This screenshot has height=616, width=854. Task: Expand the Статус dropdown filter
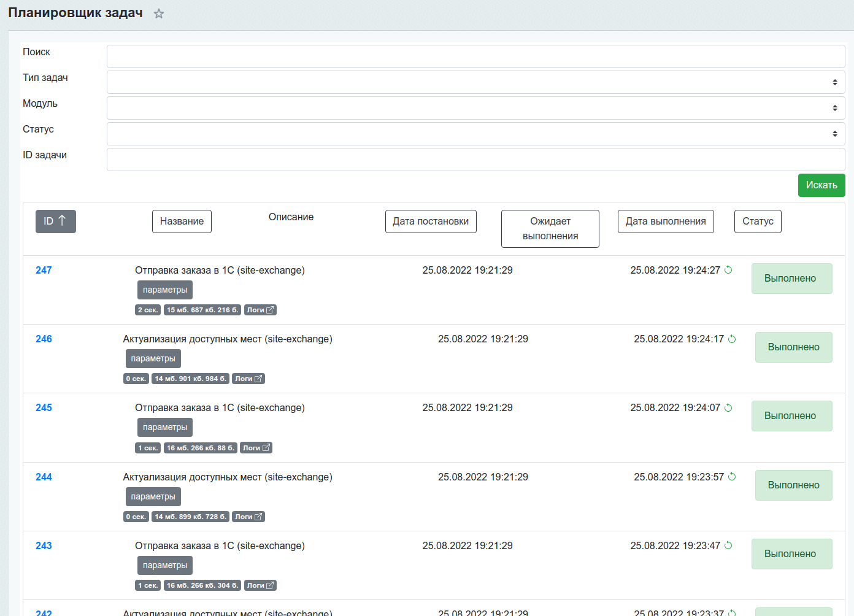pyautogui.click(x=475, y=134)
